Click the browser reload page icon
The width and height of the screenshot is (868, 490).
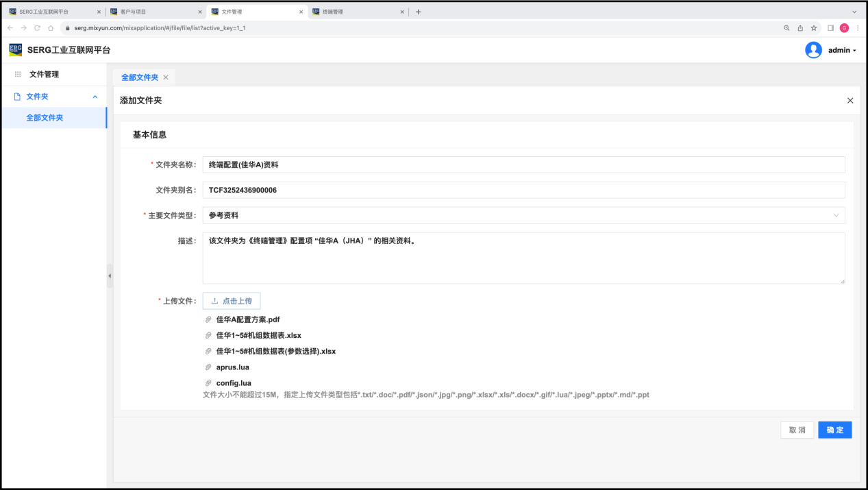click(37, 28)
